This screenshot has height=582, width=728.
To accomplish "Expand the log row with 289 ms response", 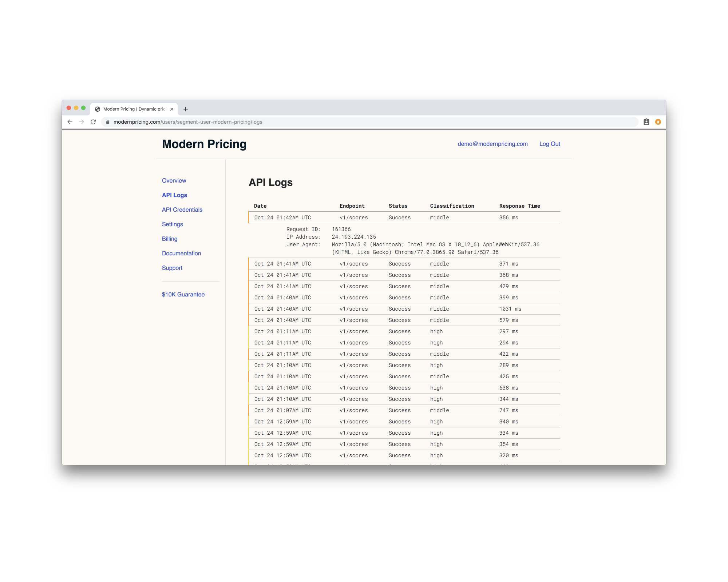I will 404,365.
